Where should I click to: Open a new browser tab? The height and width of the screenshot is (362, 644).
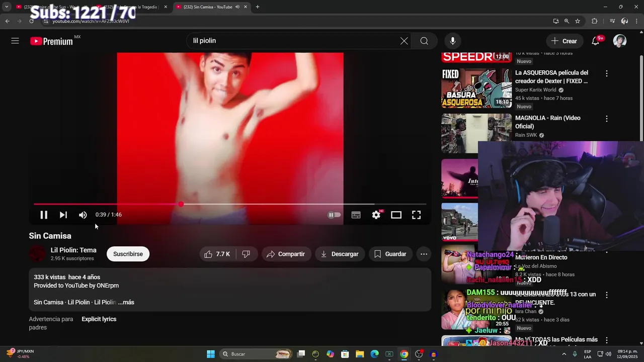click(258, 7)
